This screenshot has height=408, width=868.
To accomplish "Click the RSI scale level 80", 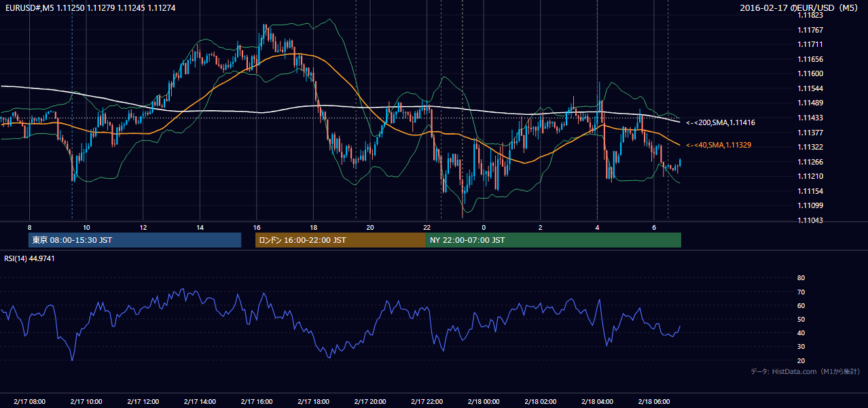I will (x=801, y=278).
